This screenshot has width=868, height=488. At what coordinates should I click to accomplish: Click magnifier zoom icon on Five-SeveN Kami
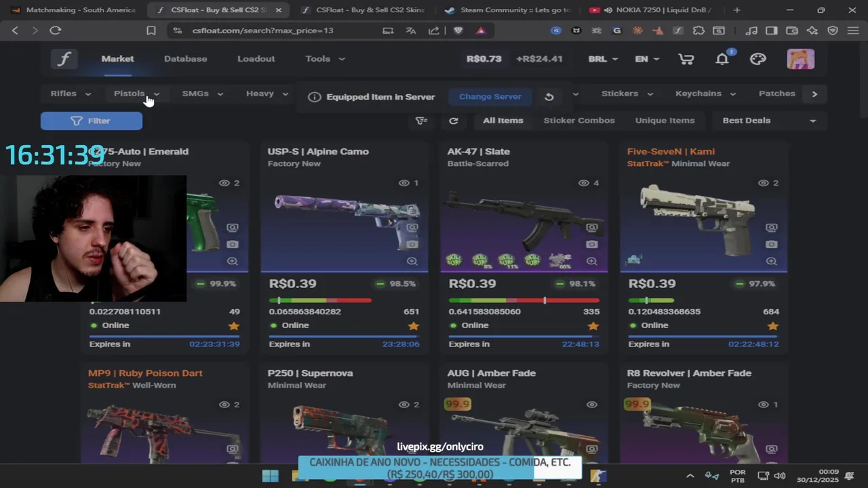(772, 261)
